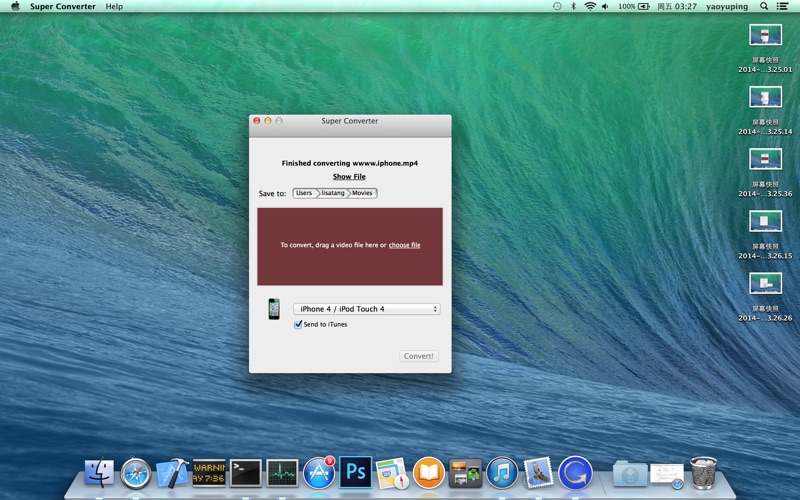Image resolution: width=800 pixels, height=500 pixels.
Task: Open the iPhone 4 / iPod Touch 4 dropdown
Action: point(366,309)
